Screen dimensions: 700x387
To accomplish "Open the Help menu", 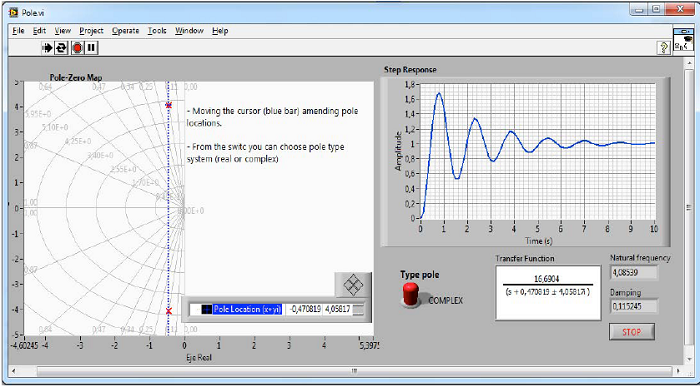I will click(220, 31).
